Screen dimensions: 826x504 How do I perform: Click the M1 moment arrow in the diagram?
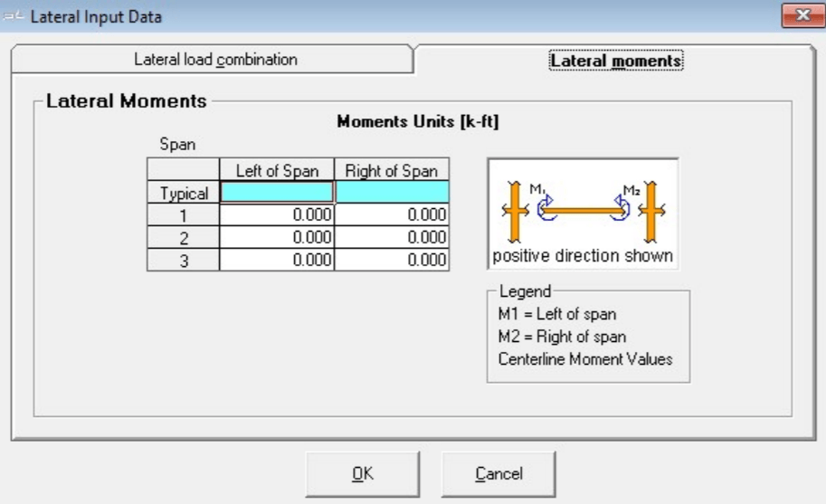click(x=546, y=207)
